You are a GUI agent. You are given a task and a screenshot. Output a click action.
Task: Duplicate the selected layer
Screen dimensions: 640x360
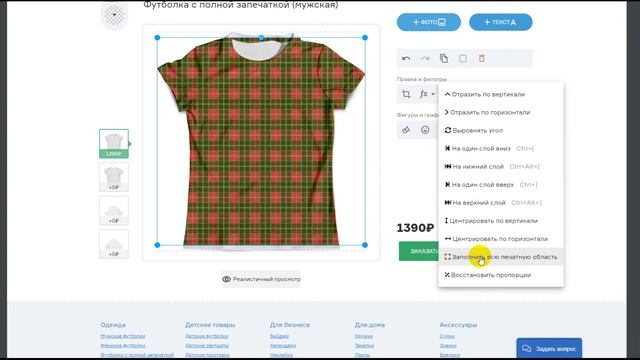click(444, 59)
